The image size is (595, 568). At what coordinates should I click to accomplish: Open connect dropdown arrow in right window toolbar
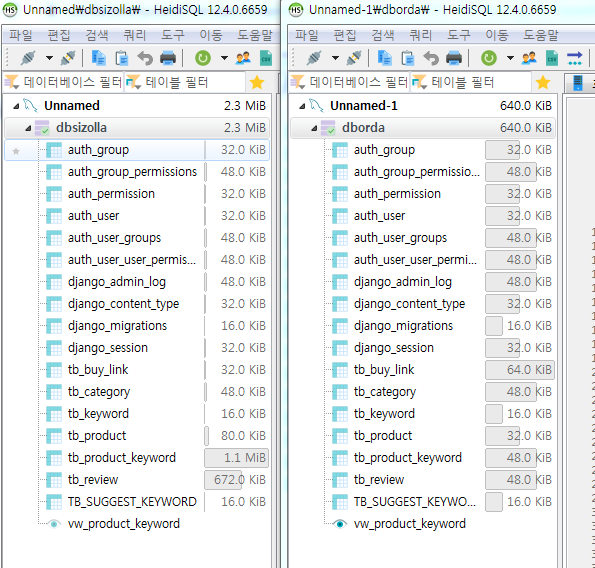click(x=335, y=58)
